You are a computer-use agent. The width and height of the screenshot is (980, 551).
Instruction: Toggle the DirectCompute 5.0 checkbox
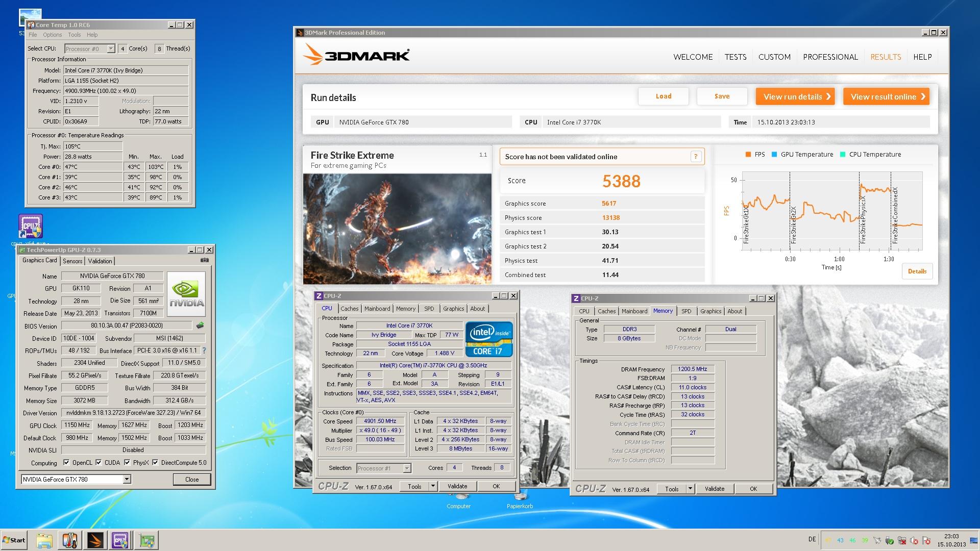tap(155, 463)
